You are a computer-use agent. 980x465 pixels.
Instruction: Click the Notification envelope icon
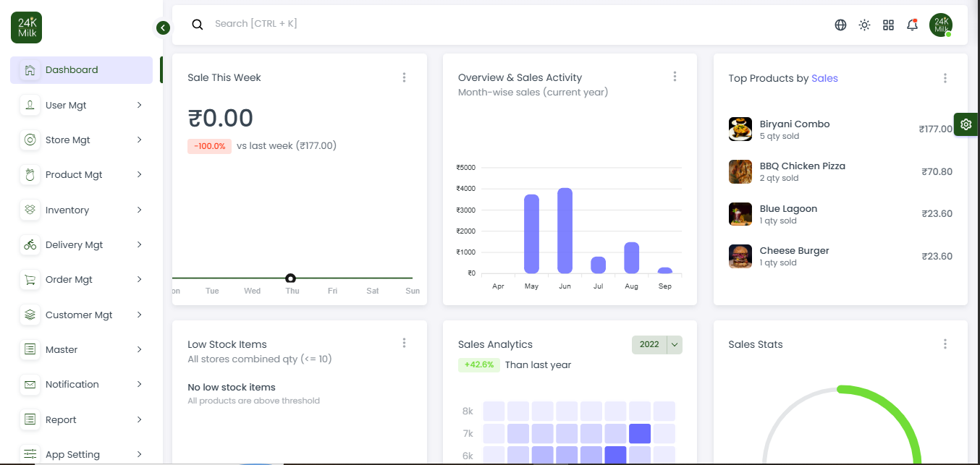[30, 384]
